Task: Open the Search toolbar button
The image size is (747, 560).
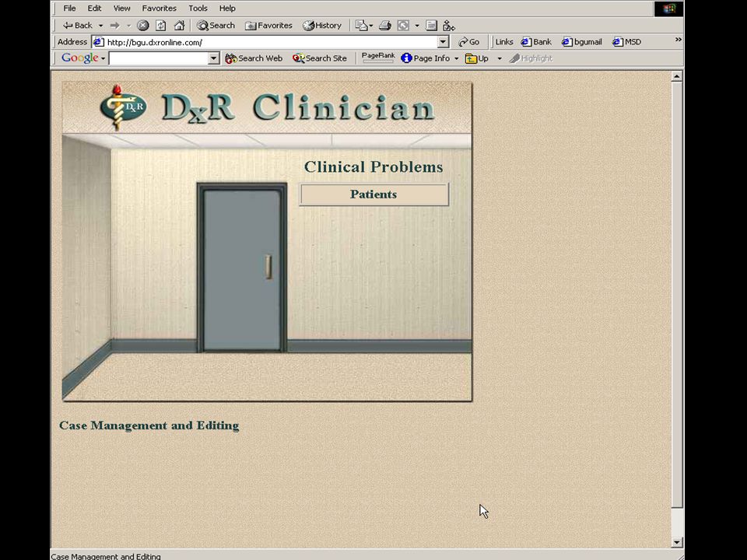Action: (216, 26)
